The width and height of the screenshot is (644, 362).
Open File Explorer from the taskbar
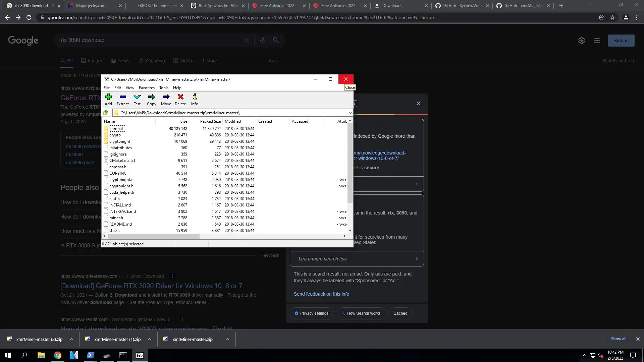coord(41,355)
